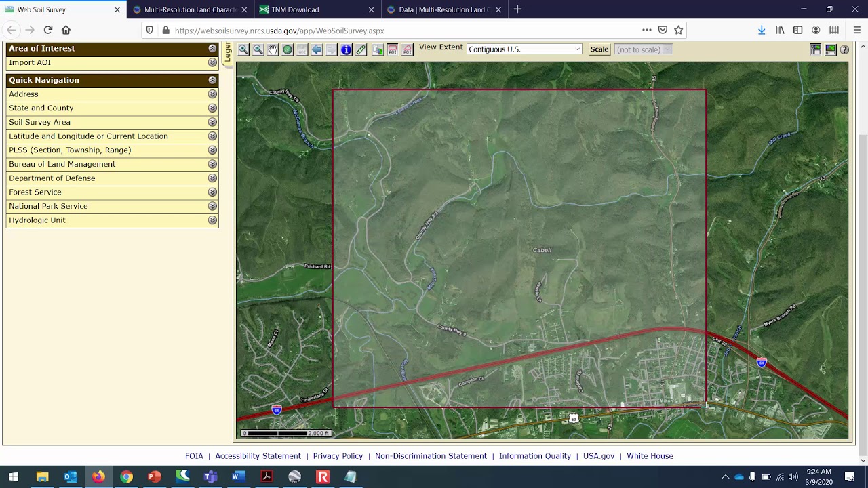
Task: Expand the Hydrologic Unit section
Action: pos(212,220)
